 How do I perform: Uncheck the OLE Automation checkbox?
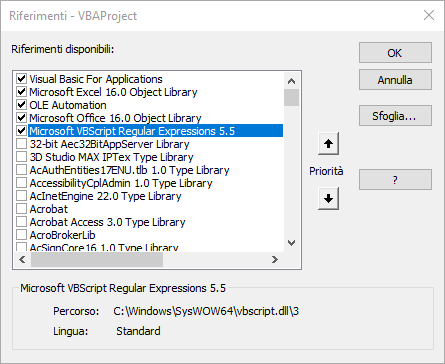tap(21, 105)
